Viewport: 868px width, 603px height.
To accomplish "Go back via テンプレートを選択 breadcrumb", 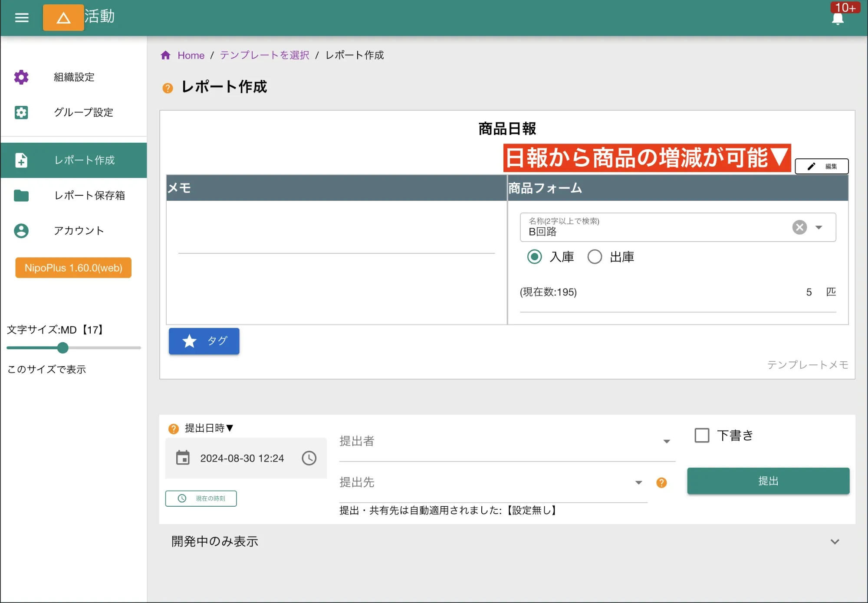I will 263,55.
